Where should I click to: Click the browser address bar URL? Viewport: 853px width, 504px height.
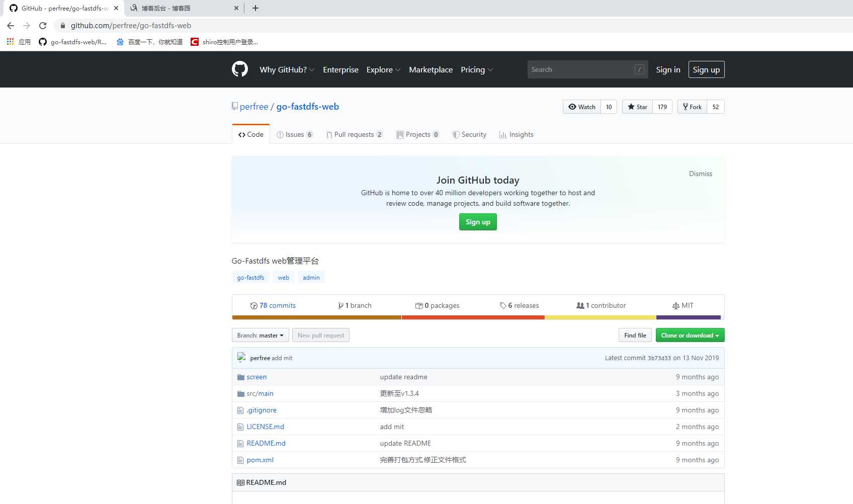click(131, 26)
